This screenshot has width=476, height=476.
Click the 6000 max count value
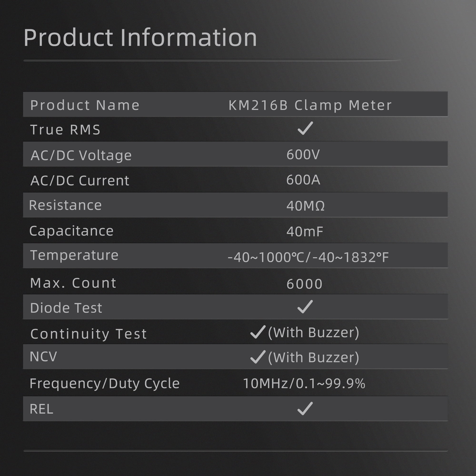pyautogui.click(x=305, y=284)
